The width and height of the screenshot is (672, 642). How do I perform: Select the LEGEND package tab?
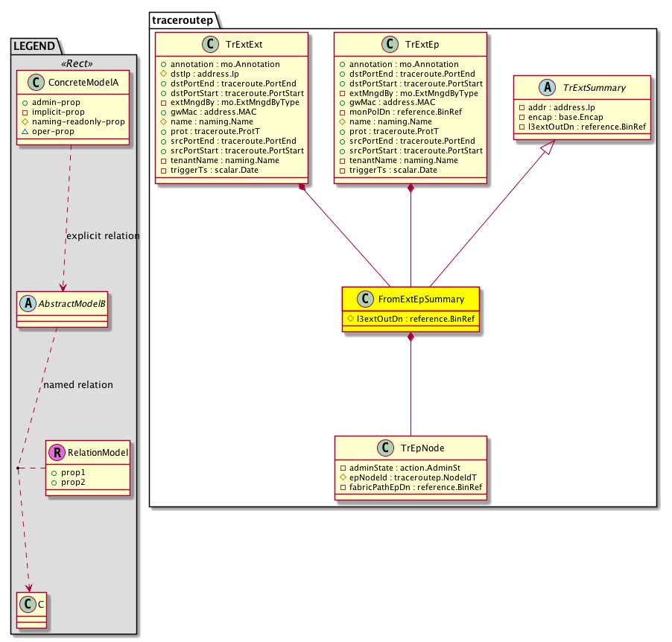click(34, 46)
